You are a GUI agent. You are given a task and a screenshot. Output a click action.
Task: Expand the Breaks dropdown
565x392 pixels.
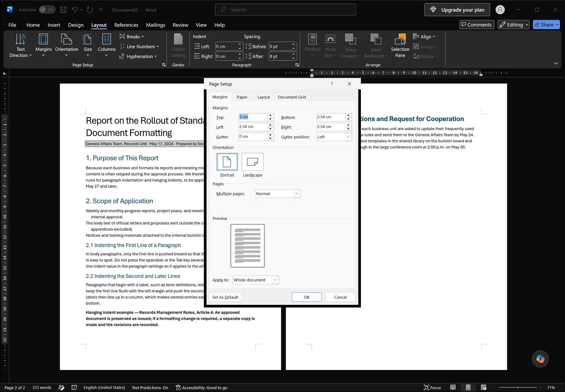point(132,37)
